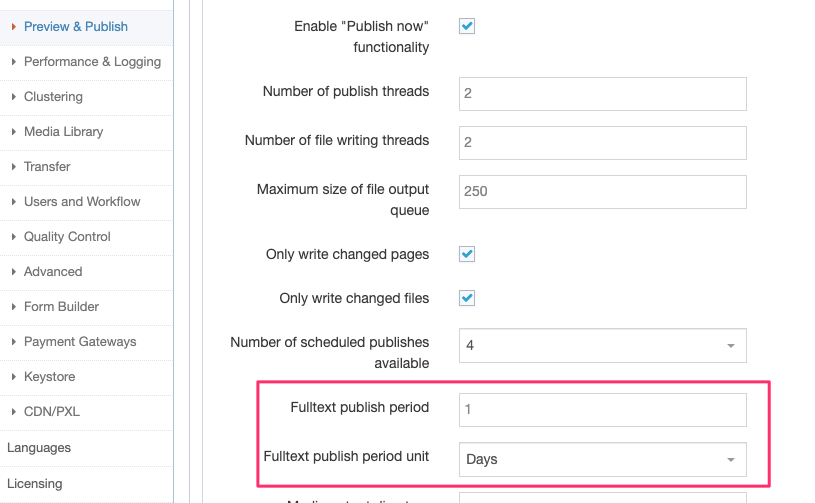Toggle Only write changed files checkbox

tap(467, 298)
